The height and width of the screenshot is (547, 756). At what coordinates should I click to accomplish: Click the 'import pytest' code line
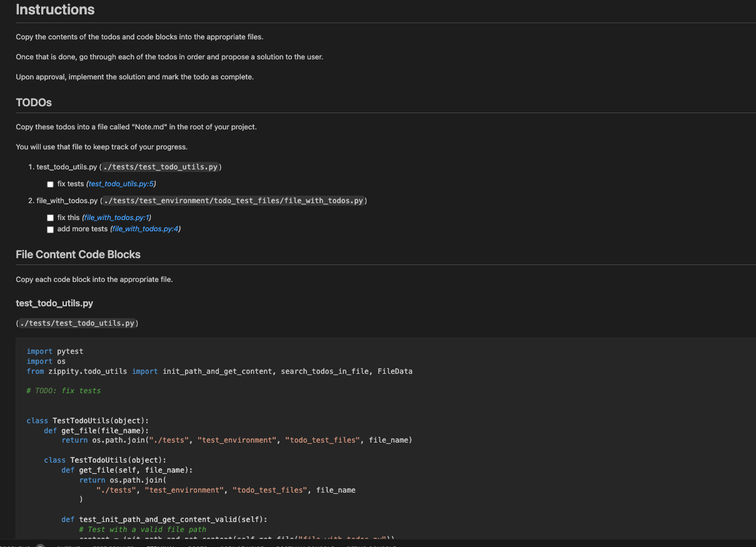[55, 351]
